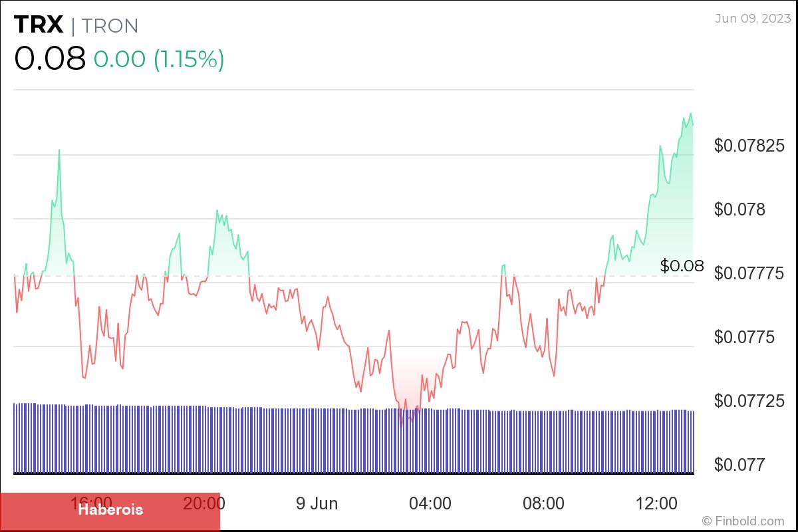Click the $0.07775 price axis label
This screenshot has width=798, height=532.
[x=749, y=273]
